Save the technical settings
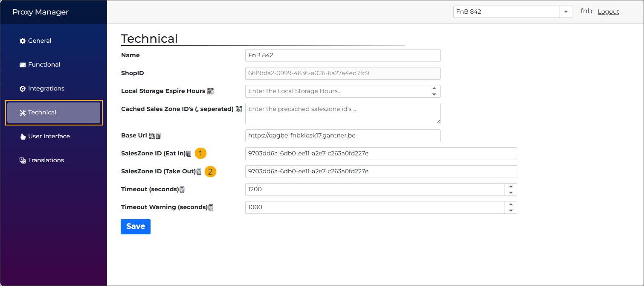The image size is (644, 286). pyautogui.click(x=136, y=227)
